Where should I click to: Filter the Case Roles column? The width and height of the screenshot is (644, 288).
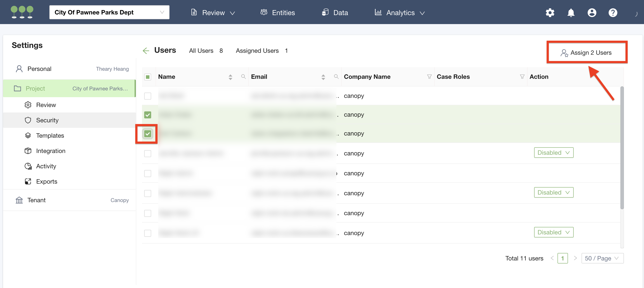[522, 77]
